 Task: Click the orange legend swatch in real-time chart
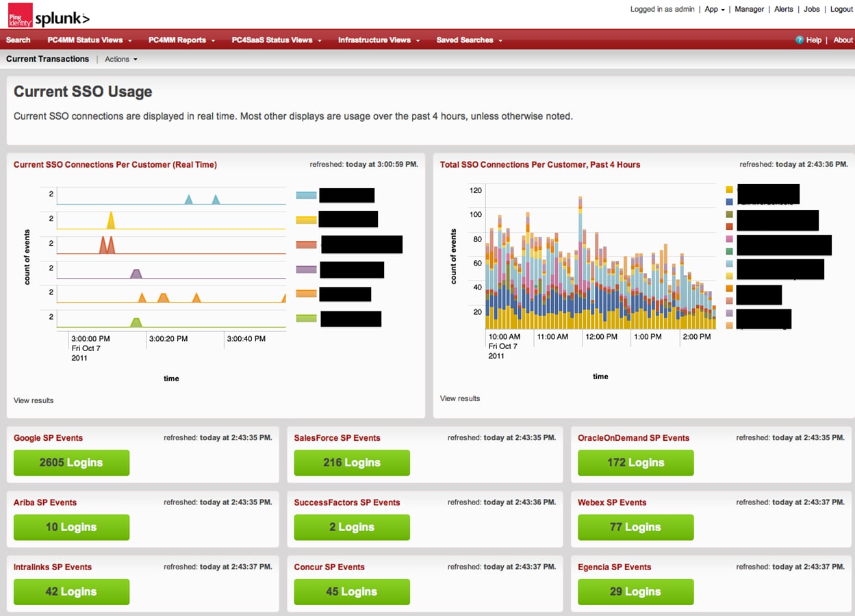306,294
